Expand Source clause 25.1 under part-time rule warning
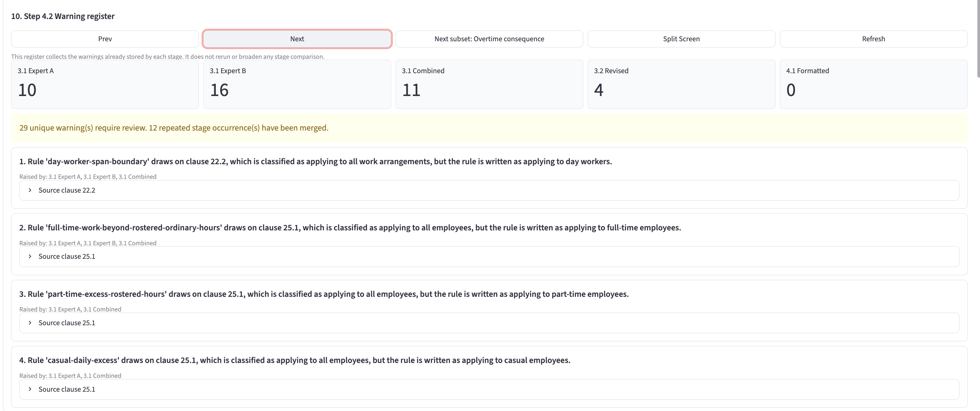980x411 pixels. coord(489,323)
